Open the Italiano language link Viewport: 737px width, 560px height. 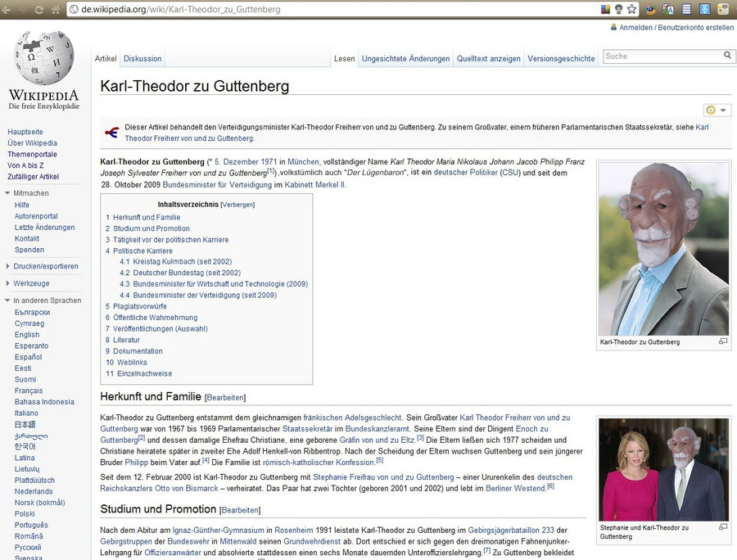(26, 413)
